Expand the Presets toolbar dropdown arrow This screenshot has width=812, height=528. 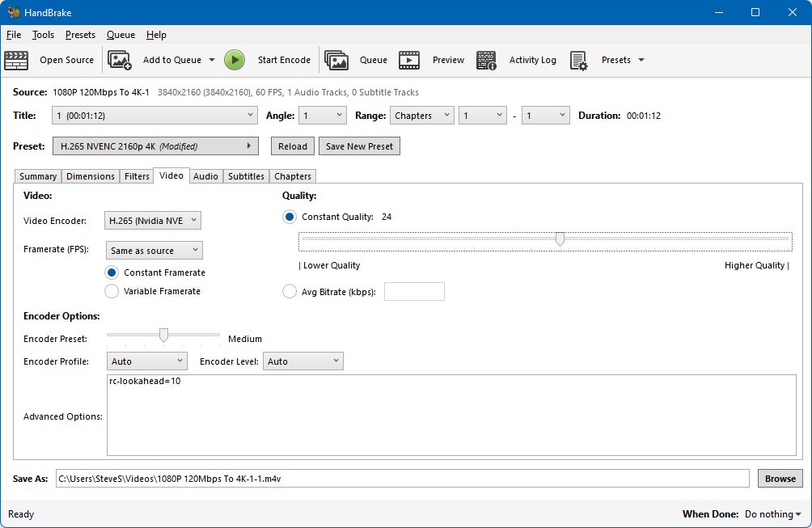point(641,60)
